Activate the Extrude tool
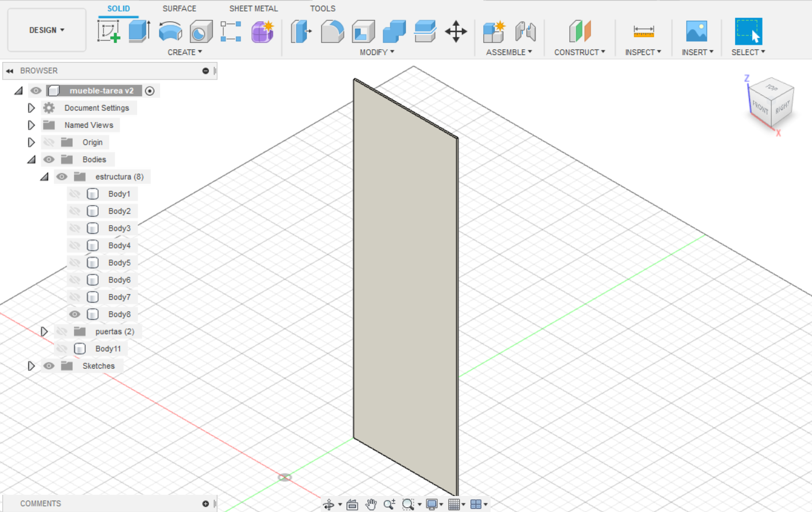 (139, 31)
